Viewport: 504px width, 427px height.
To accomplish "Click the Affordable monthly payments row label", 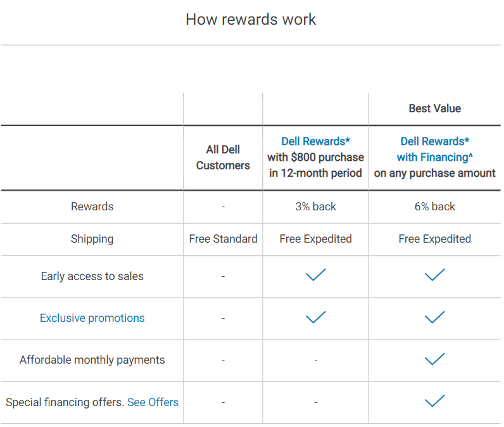I will [92, 360].
